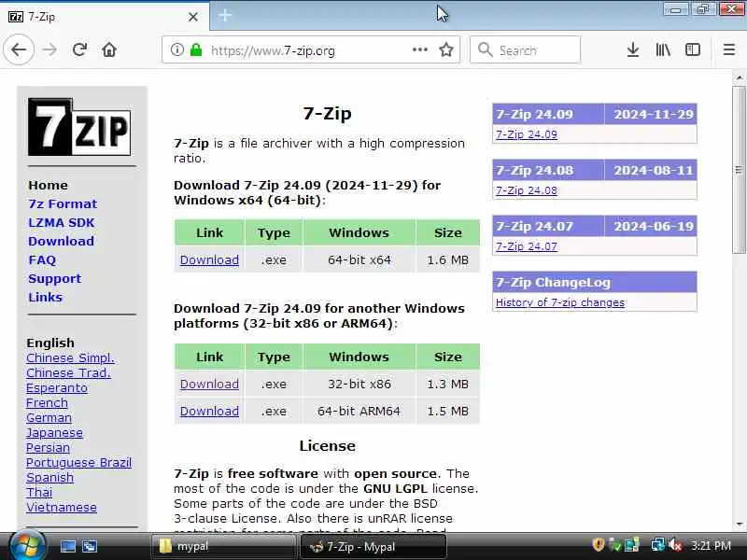Click the green padlock security icon
747x560 pixels.
pyautogui.click(x=196, y=49)
